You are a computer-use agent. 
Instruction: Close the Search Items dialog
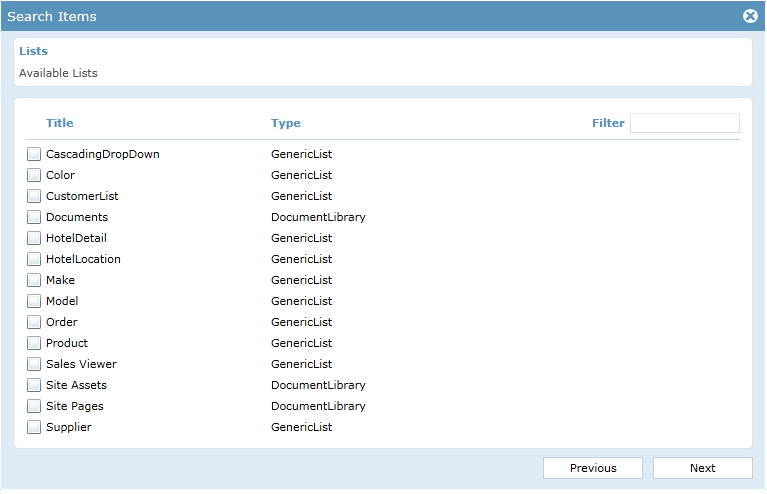pyautogui.click(x=750, y=16)
